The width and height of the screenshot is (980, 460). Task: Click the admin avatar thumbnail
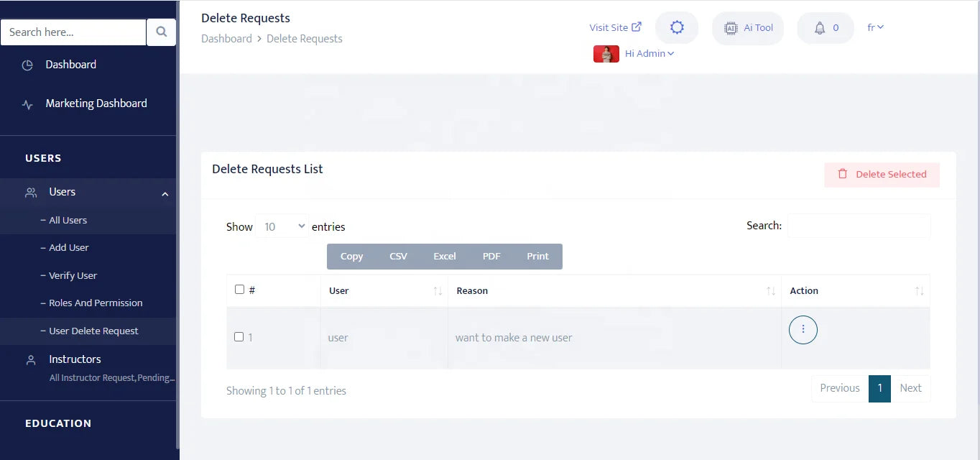click(606, 53)
